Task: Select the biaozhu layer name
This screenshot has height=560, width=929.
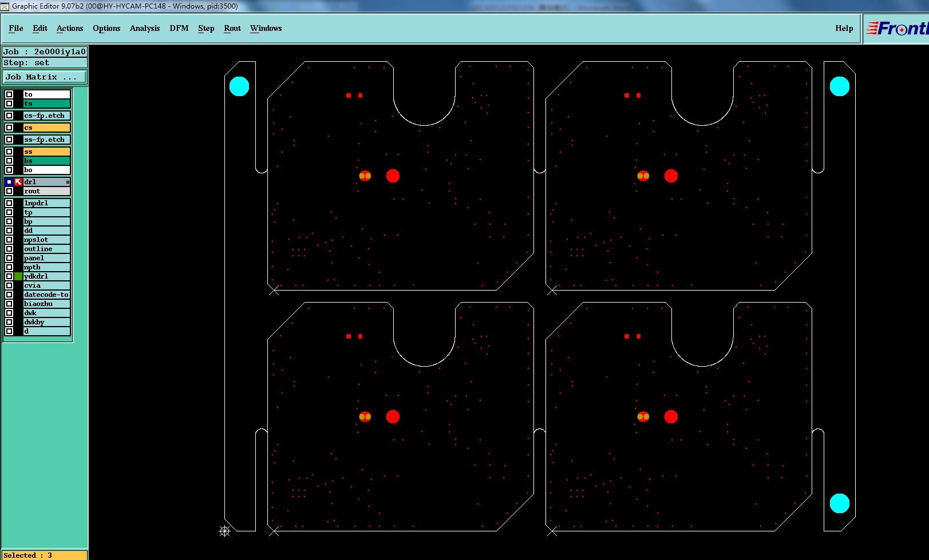Action: coord(47,304)
